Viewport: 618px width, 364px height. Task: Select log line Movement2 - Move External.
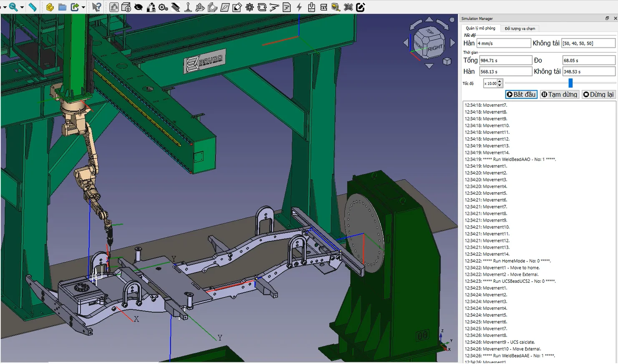[x=502, y=274]
